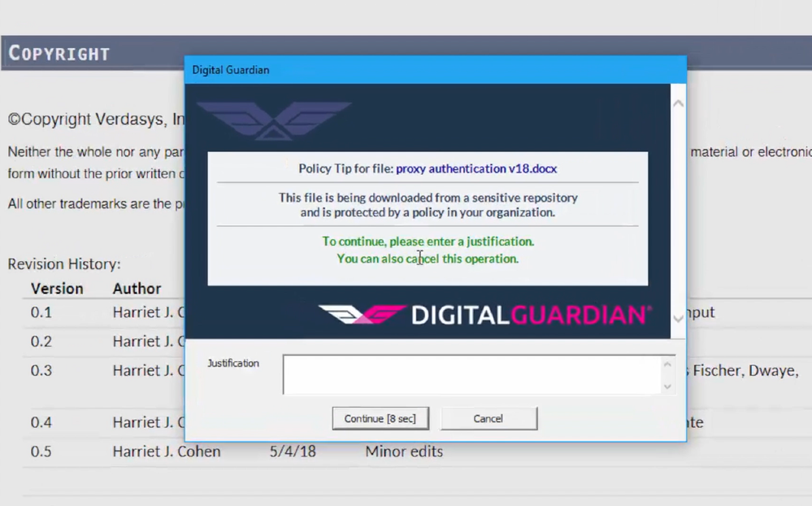Click Harriet J. Cohen in the 0.5 row
This screenshot has height=506, width=812.
click(167, 451)
